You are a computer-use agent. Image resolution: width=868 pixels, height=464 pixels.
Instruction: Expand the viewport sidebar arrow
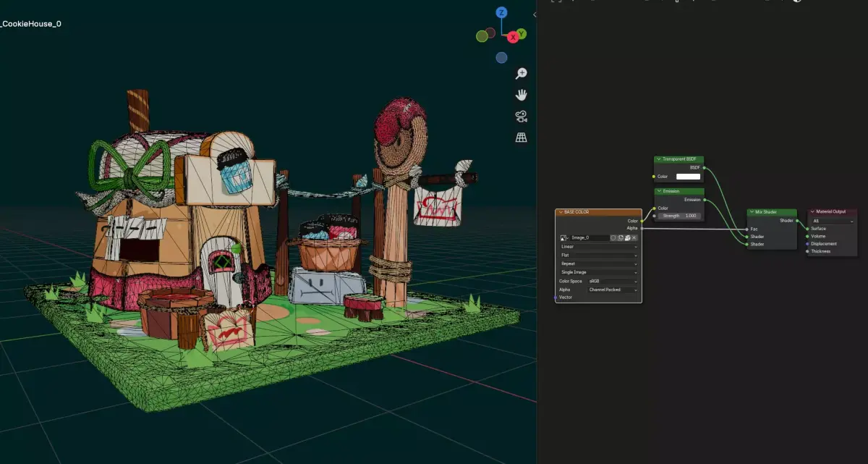[535, 14]
